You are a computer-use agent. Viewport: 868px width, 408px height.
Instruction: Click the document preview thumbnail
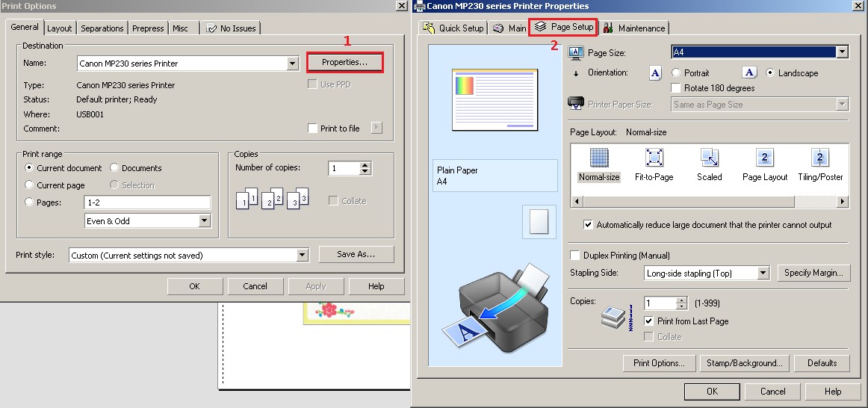click(495, 99)
